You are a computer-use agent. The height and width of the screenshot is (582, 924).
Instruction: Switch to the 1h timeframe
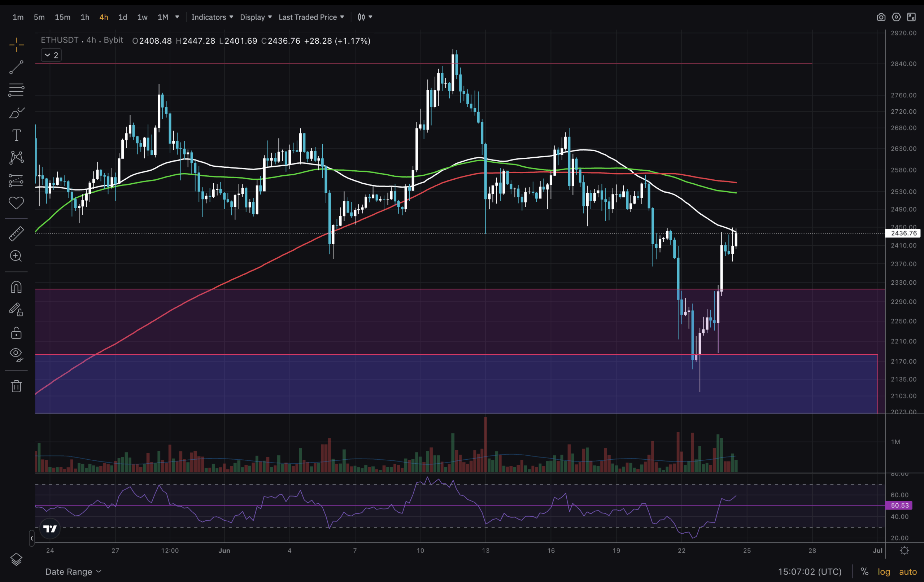point(85,17)
